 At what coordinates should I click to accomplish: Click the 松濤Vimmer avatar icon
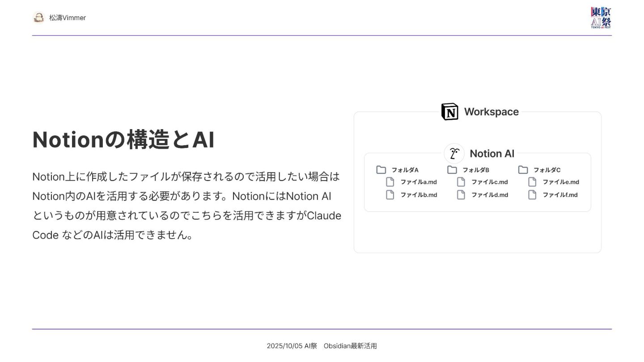(x=39, y=17)
